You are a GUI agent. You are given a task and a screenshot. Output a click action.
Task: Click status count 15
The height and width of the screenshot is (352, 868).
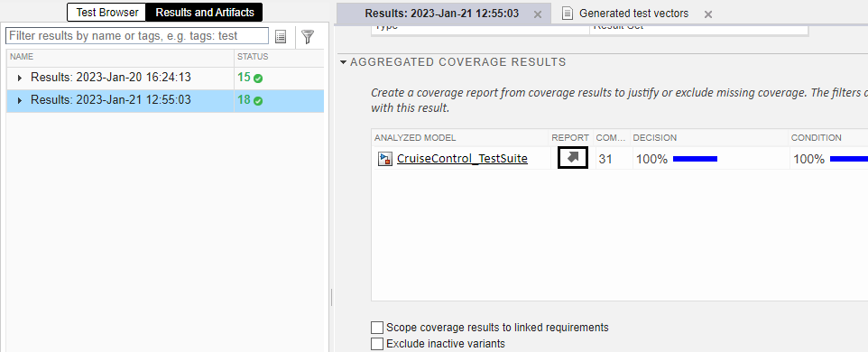pyautogui.click(x=245, y=78)
